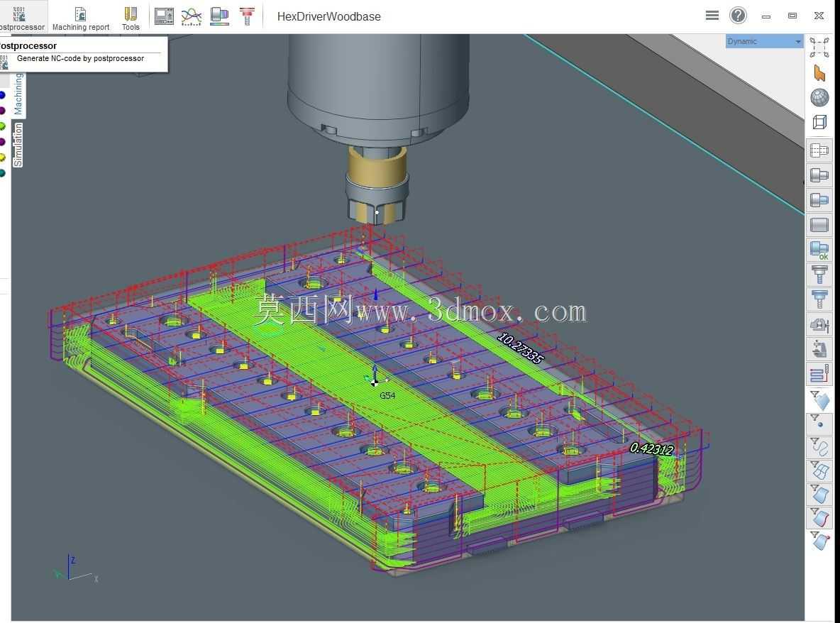The height and width of the screenshot is (623, 840).
Task: Click the red milling tool icon in top toolbar
Action: click(x=247, y=16)
